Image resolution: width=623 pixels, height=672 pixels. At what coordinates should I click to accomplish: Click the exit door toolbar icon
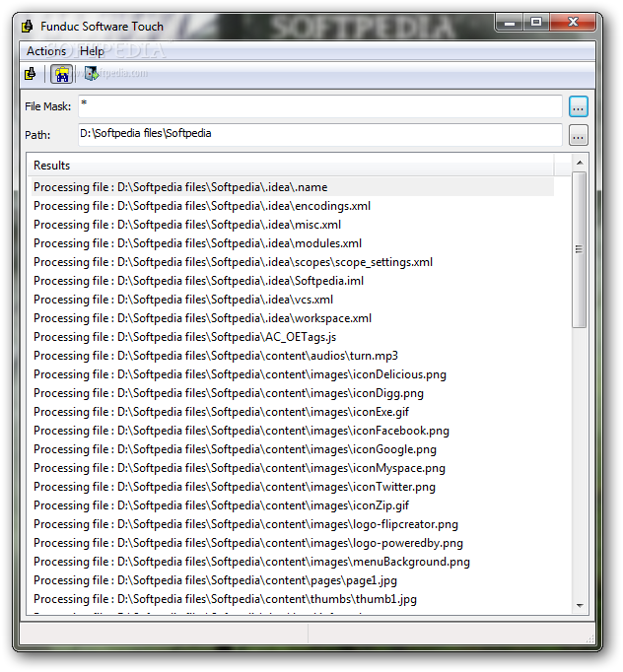tap(91, 74)
